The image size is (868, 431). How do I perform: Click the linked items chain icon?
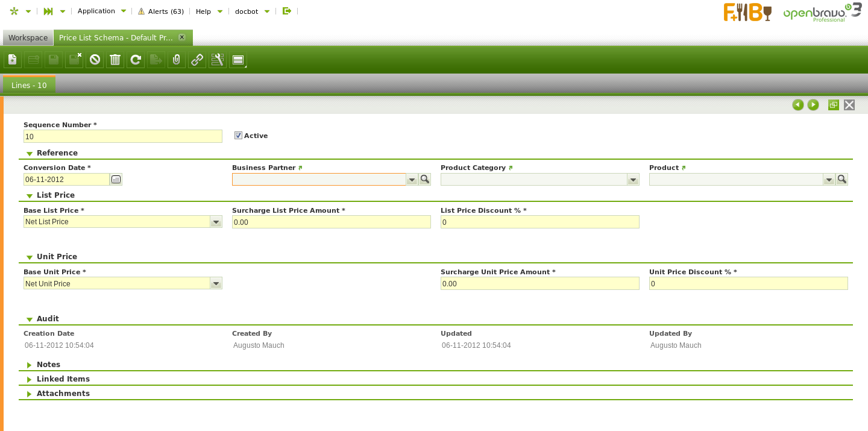tap(197, 60)
